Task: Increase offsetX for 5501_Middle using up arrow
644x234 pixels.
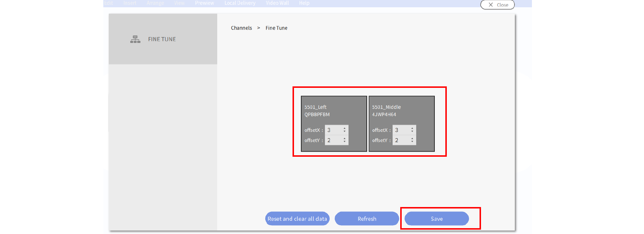Action: (412, 128)
